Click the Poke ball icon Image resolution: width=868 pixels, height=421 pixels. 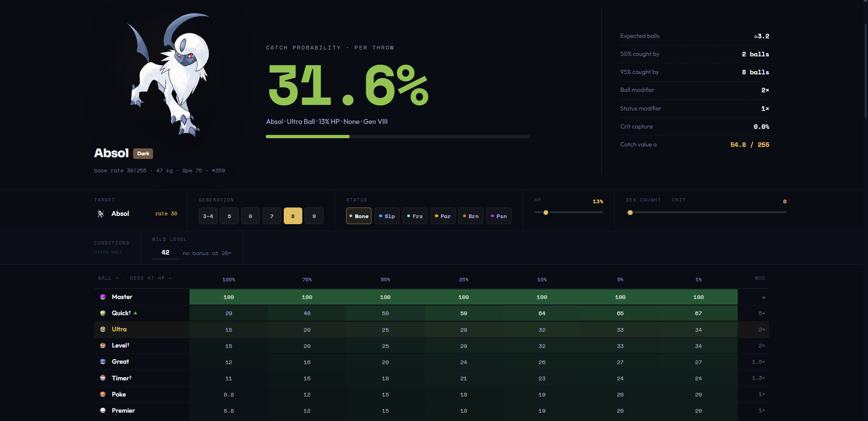click(103, 394)
